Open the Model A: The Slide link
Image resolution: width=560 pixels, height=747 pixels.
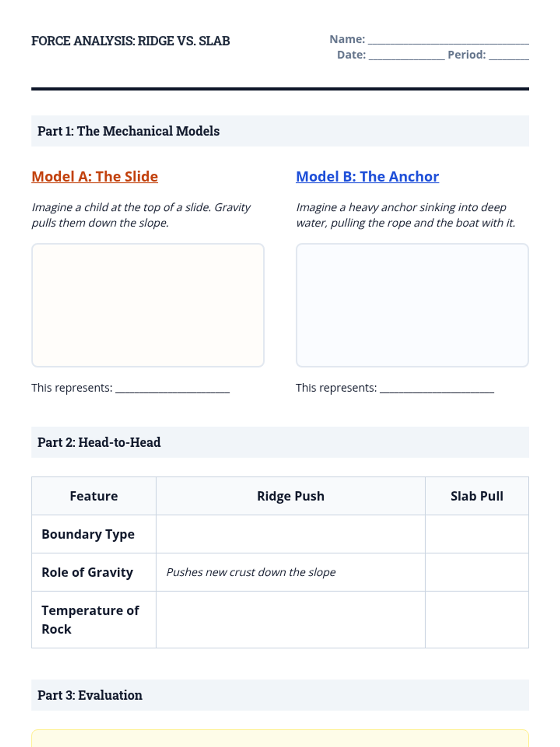[95, 176]
